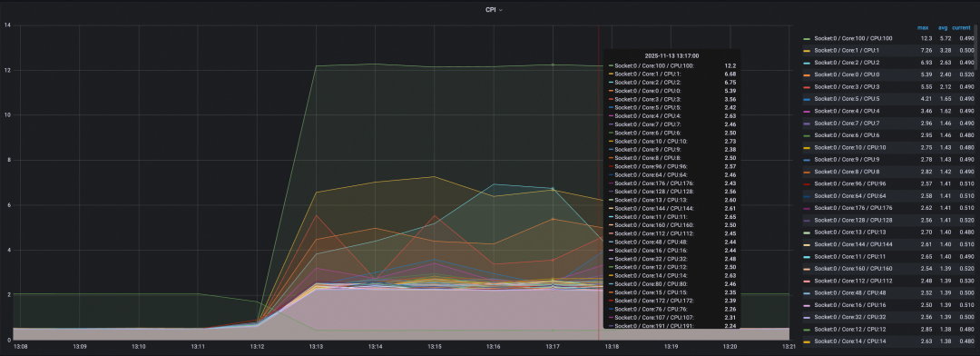Click the 13:08 x-axis time label
The height and width of the screenshot is (356, 980).
(x=20, y=346)
